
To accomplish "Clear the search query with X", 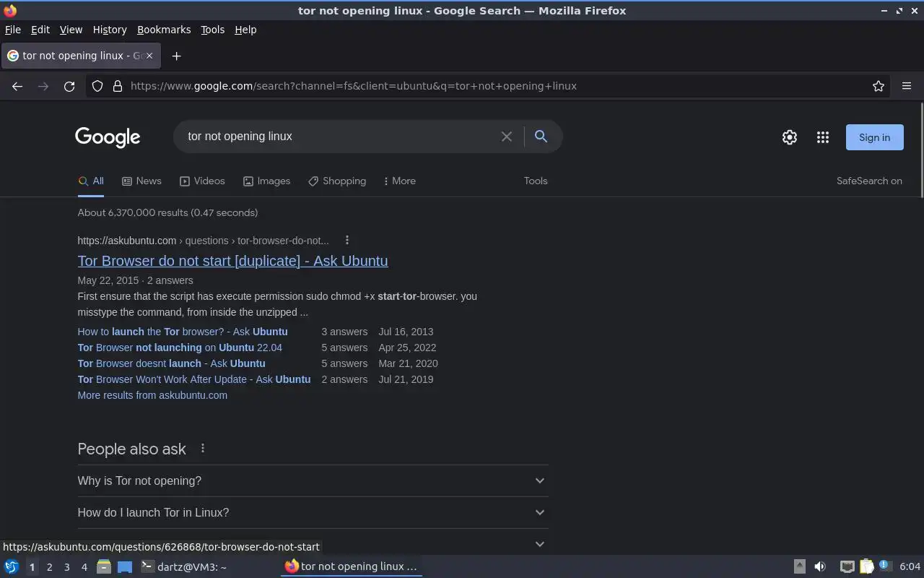I will coord(507,137).
